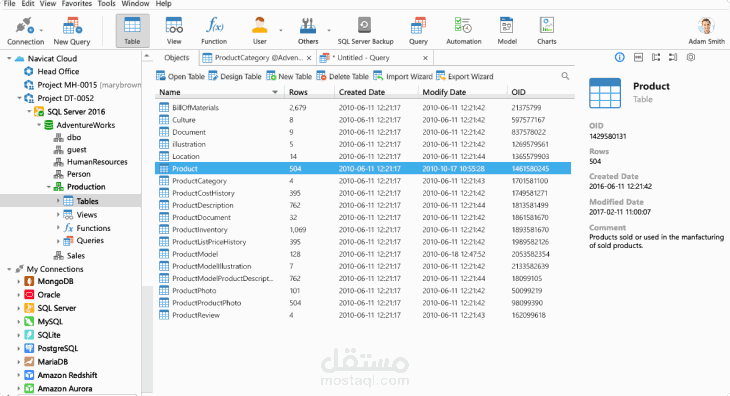Click the search magnifier icon
Viewport: 730px width, 396px height.
[565, 76]
